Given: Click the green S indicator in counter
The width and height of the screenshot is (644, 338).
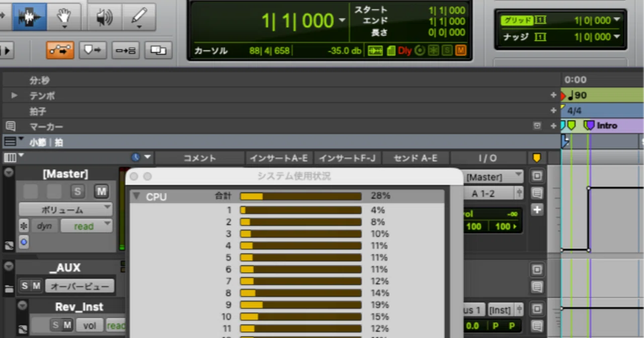Looking at the screenshot, I should (447, 51).
